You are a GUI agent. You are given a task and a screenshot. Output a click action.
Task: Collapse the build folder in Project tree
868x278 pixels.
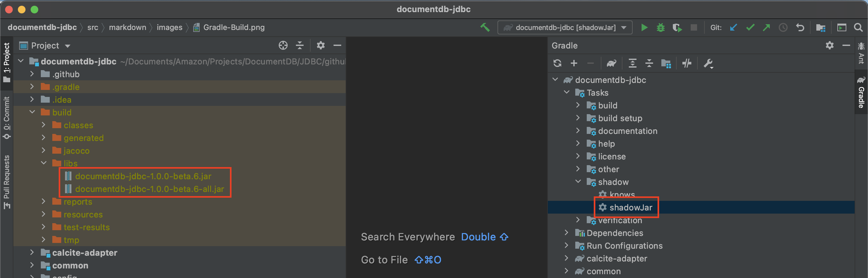point(32,112)
